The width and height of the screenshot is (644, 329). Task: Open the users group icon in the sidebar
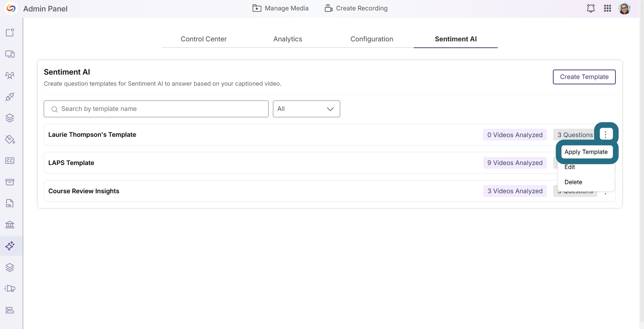pyautogui.click(x=10, y=75)
